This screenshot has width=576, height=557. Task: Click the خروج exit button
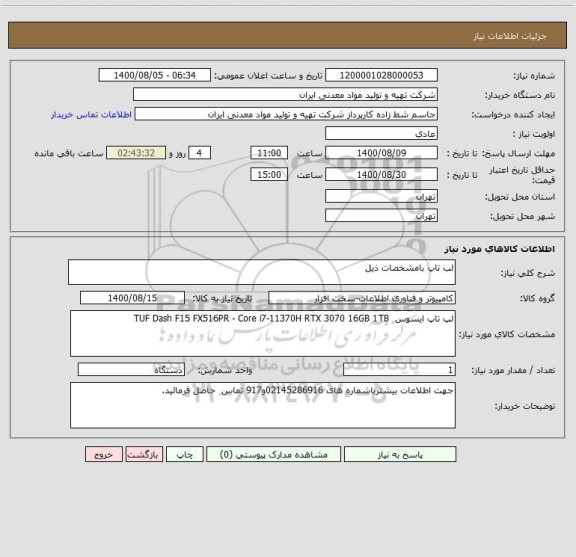(x=104, y=454)
